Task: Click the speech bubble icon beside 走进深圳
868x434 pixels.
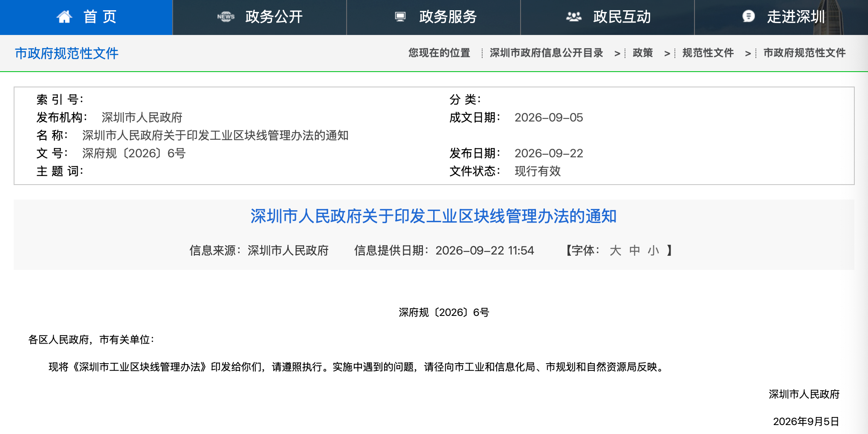Action: [x=748, y=17]
